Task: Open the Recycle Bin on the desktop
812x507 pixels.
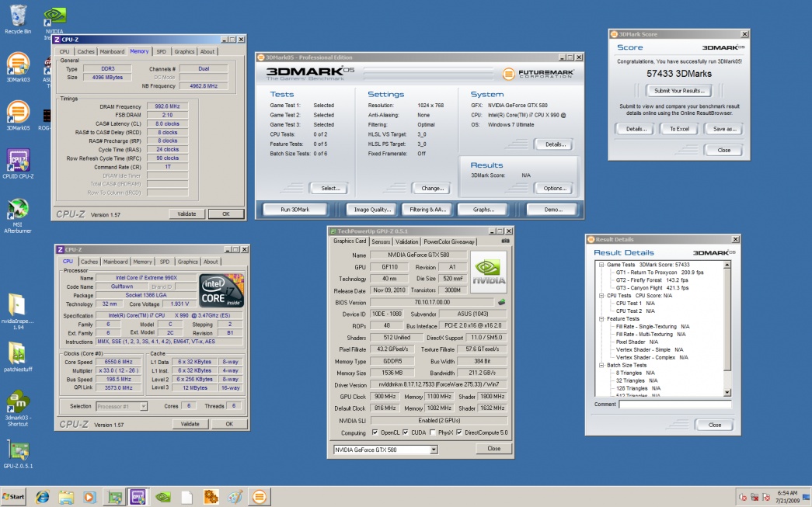Action: 17,16
